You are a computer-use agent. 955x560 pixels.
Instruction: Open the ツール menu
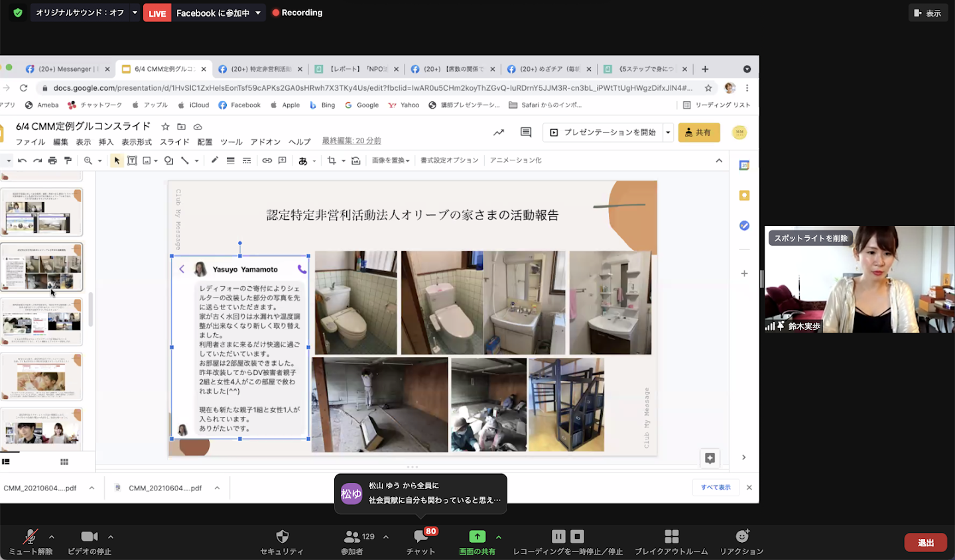click(x=231, y=142)
